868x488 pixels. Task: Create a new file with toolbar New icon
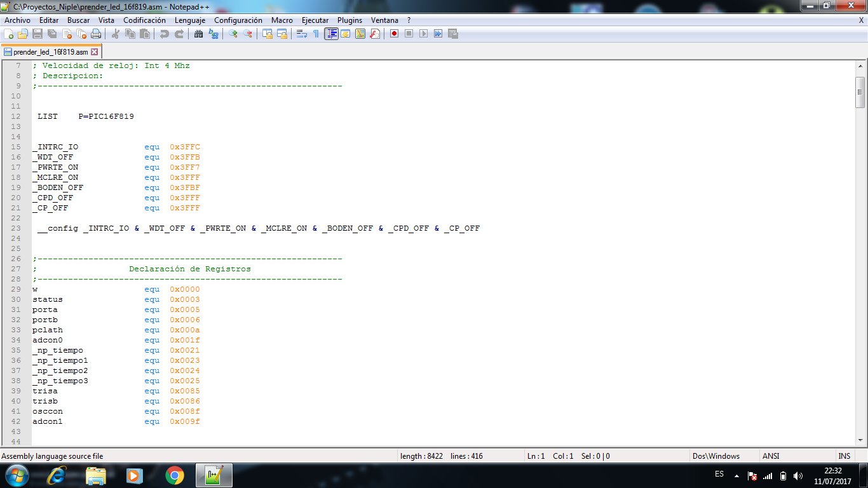pyautogui.click(x=8, y=34)
